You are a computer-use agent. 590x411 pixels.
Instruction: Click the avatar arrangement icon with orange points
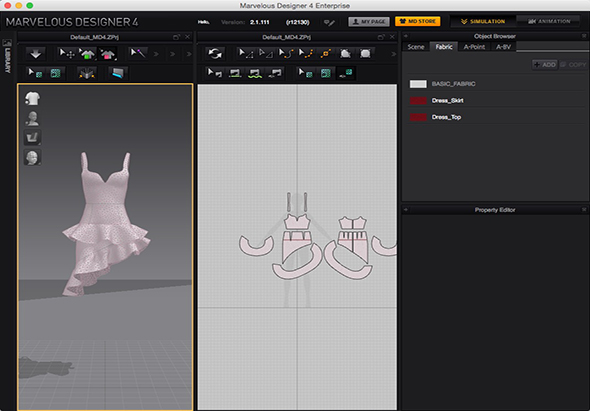click(x=87, y=73)
